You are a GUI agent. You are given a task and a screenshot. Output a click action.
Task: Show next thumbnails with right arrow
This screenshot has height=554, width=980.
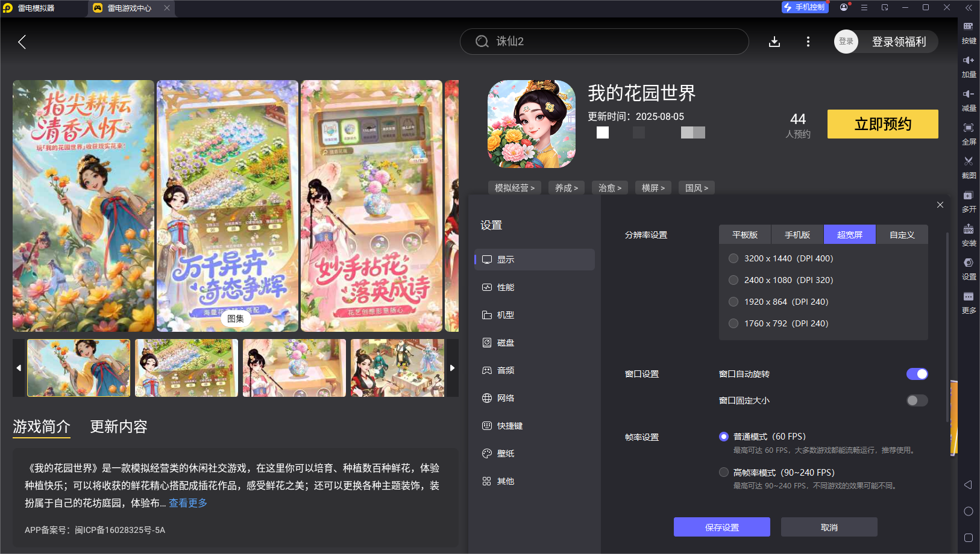[x=452, y=368]
